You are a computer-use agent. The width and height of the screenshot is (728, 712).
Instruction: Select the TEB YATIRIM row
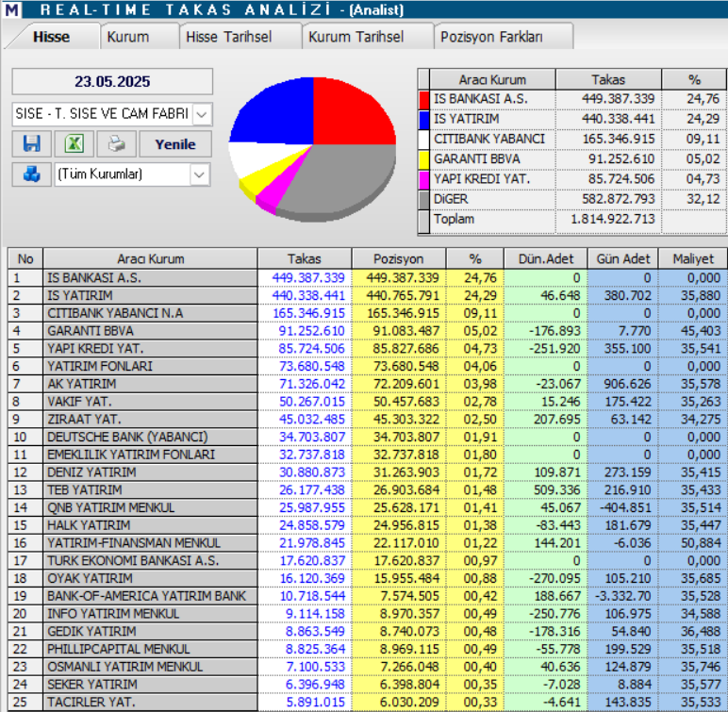click(367, 490)
